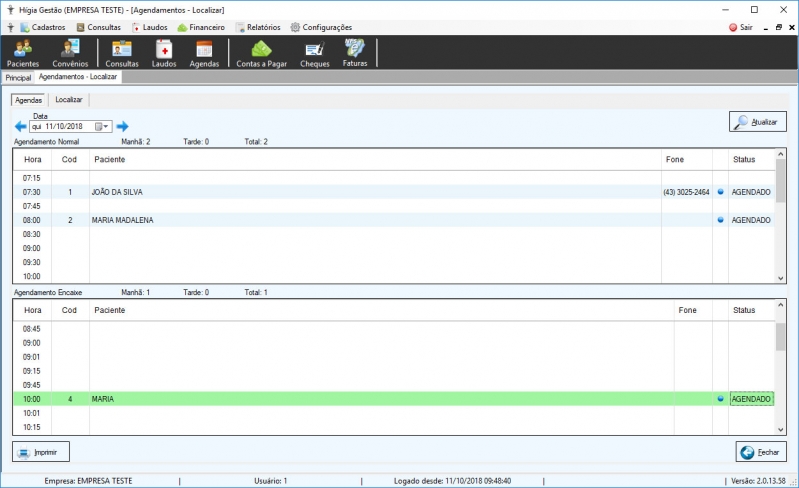This screenshot has width=799, height=488.
Task: Click the Imprimir button
Action: tap(41, 452)
